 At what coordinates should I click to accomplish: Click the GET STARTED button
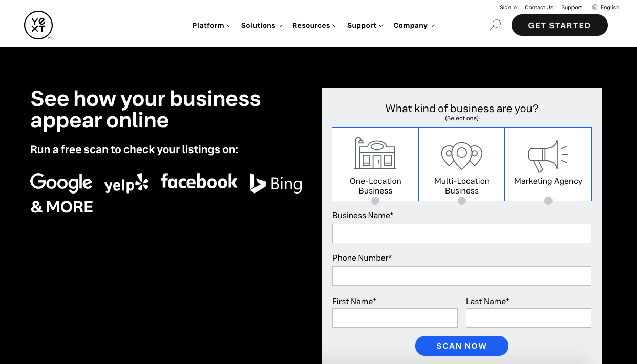pyautogui.click(x=559, y=25)
